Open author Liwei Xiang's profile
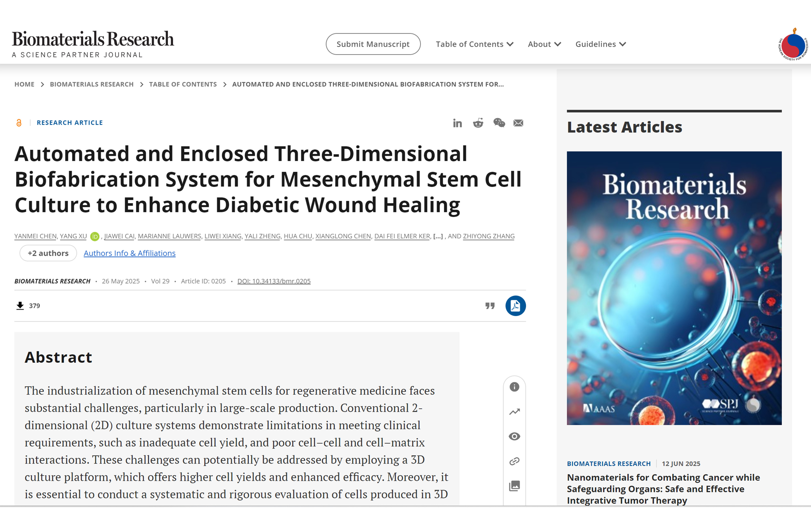This screenshot has height=532, width=811. point(223,236)
